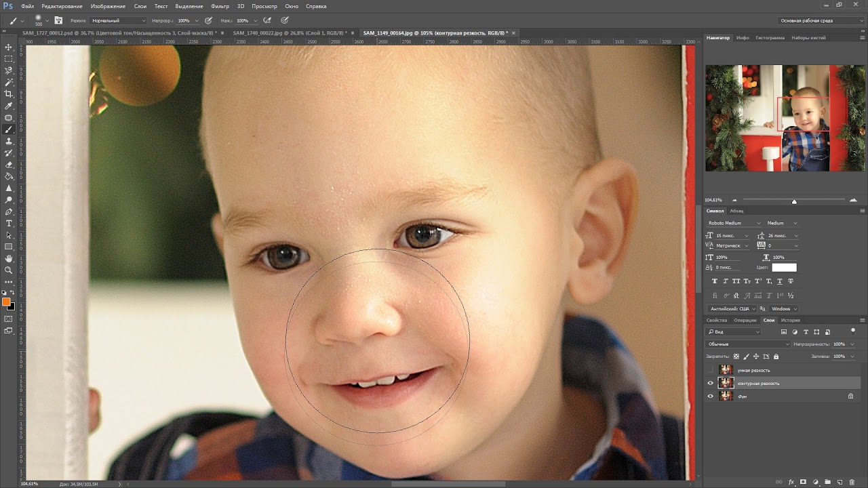Create a new layer group
Screen dimensions: 868x488
pyautogui.click(x=827, y=482)
